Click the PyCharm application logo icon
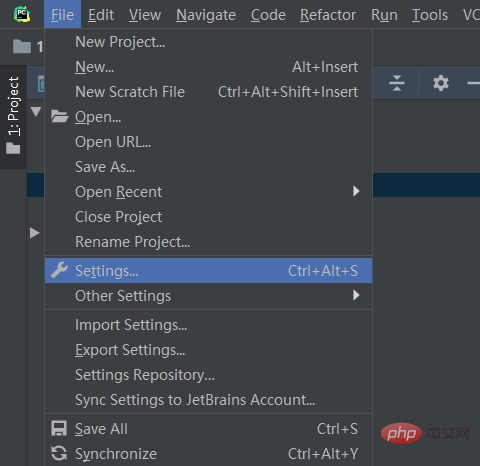480x466 pixels. (x=22, y=14)
